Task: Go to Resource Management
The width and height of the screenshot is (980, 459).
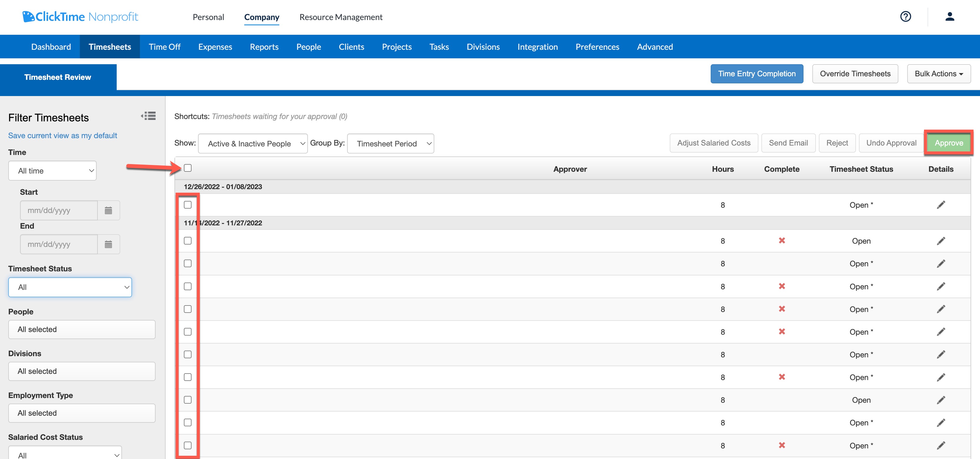Action: point(341,17)
